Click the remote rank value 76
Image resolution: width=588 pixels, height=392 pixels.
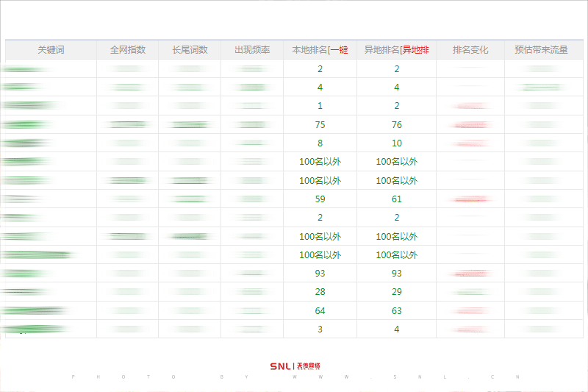pyautogui.click(x=397, y=125)
